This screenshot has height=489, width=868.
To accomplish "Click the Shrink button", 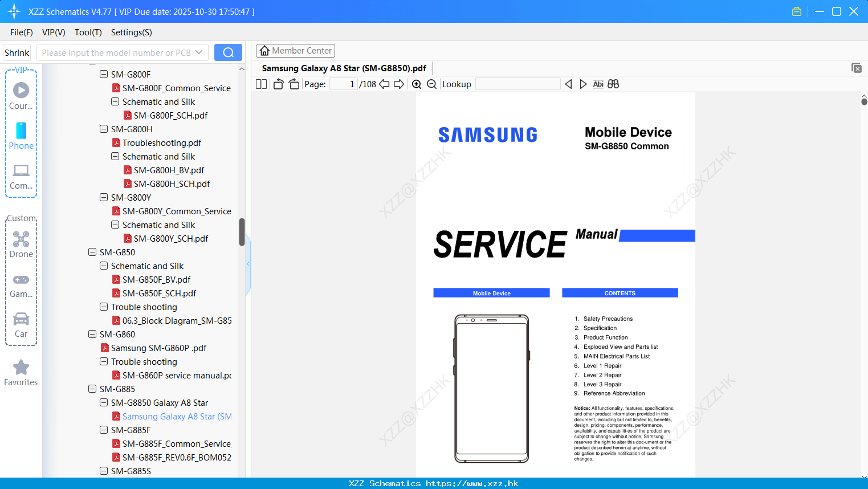I will (17, 52).
